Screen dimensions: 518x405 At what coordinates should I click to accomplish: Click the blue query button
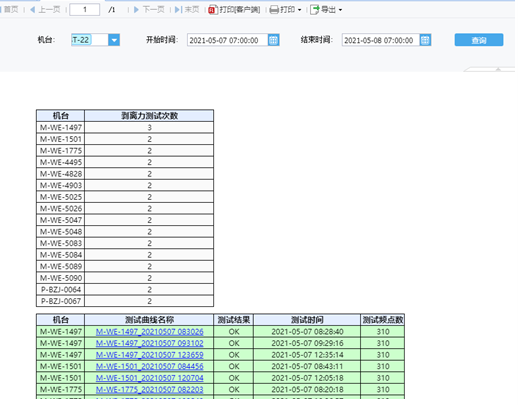pos(479,40)
